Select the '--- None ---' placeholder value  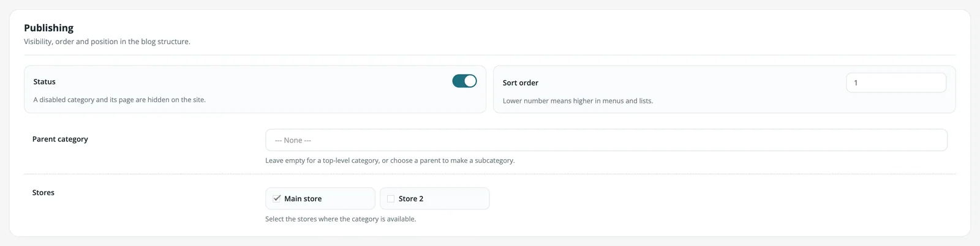click(x=293, y=140)
